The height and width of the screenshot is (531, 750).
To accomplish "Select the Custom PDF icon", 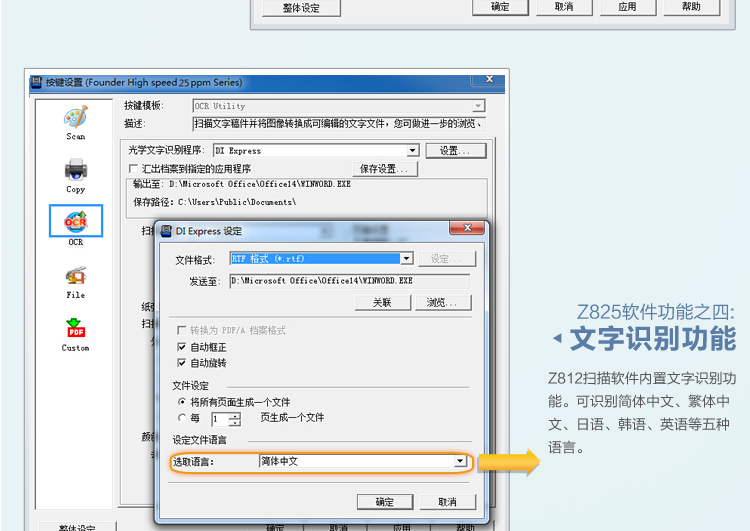I will coord(76,328).
